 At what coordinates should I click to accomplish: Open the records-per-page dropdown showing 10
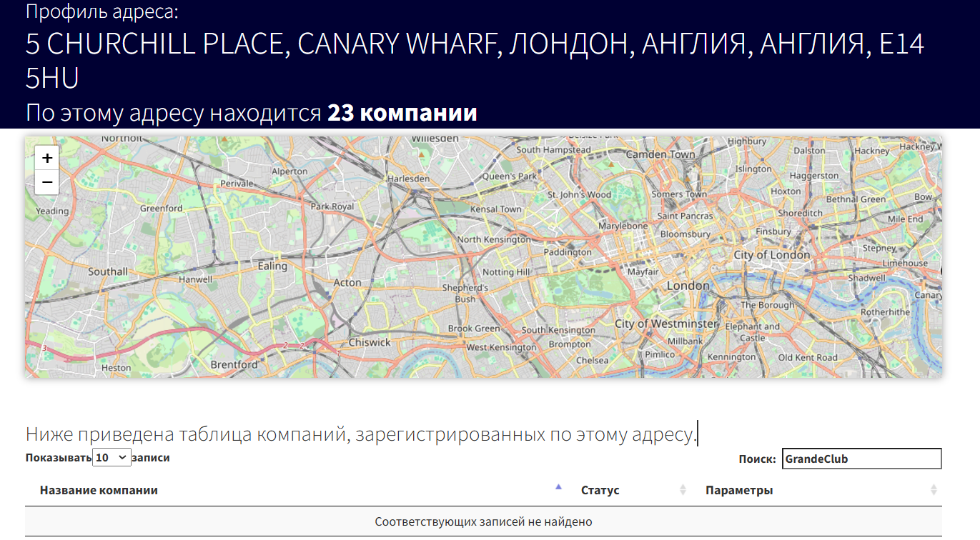(112, 458)
